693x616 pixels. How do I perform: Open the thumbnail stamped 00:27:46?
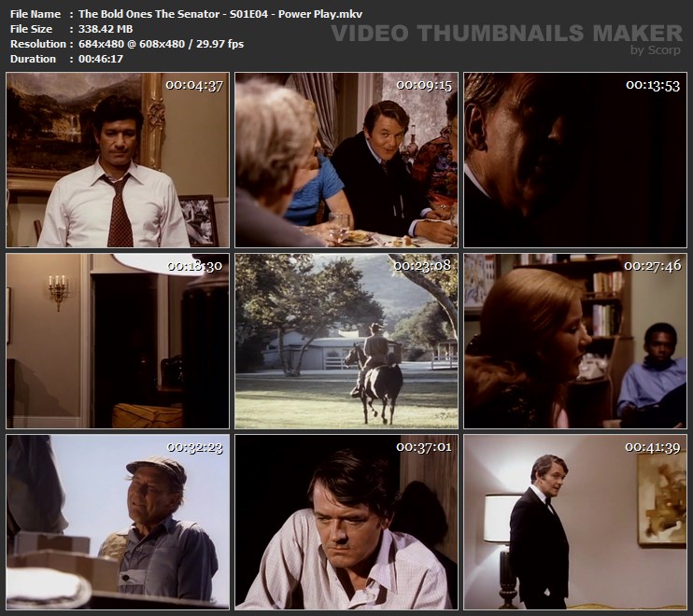[x=575, y=341]
